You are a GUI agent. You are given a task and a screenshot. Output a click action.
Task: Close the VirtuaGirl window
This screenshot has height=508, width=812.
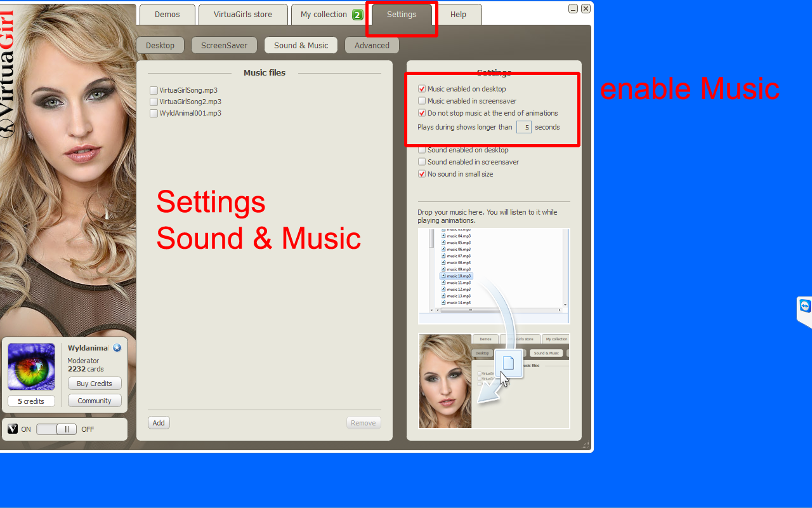click(586, 9)
